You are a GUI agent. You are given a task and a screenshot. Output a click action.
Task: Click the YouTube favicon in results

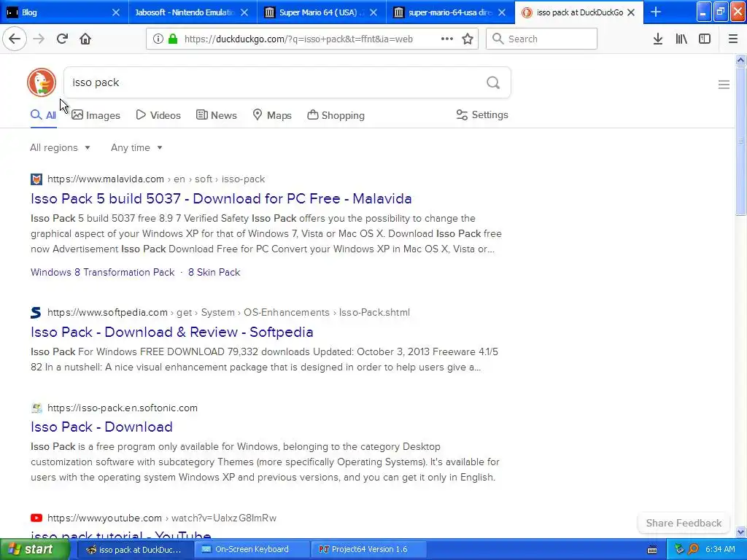pos(36,518)
